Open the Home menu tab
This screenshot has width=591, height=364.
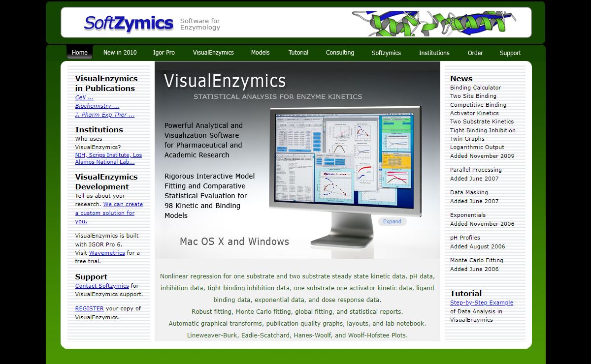[x=80, y=53]
